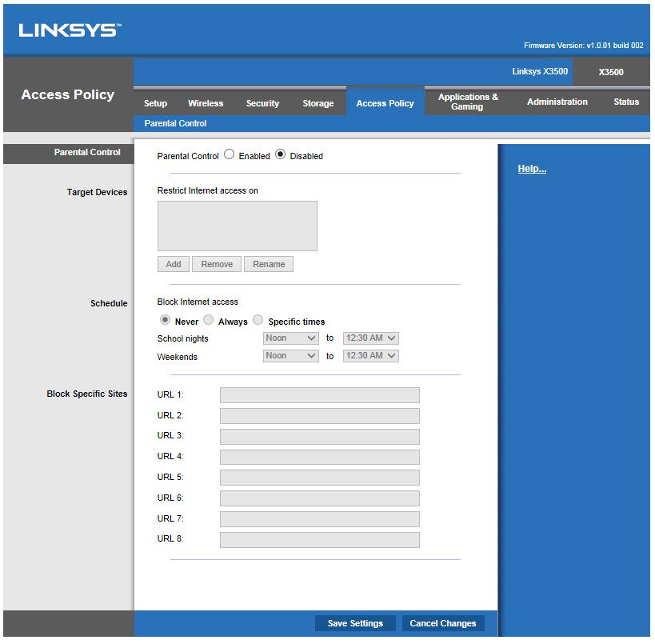Click the Weekends label

click(177, 357)
